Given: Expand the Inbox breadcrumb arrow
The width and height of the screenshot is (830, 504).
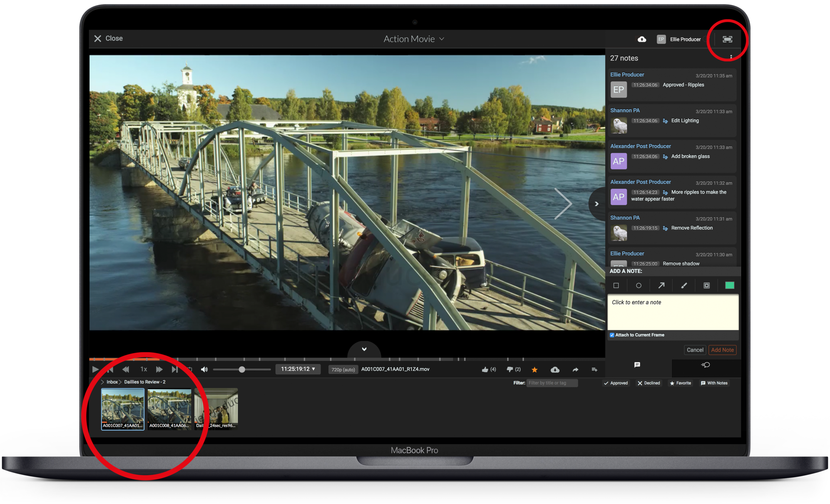Looking at the screenshot, I should coord(102,382).
